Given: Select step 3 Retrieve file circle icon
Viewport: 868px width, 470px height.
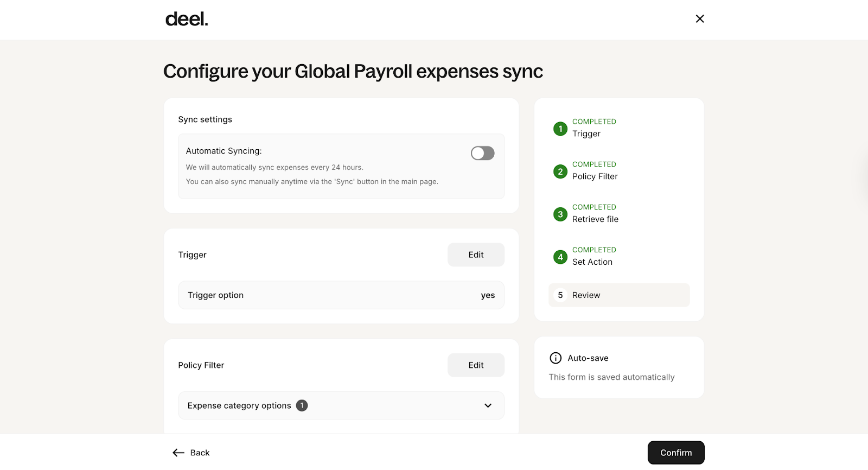Looking at the screenshot, I should 560,214.
